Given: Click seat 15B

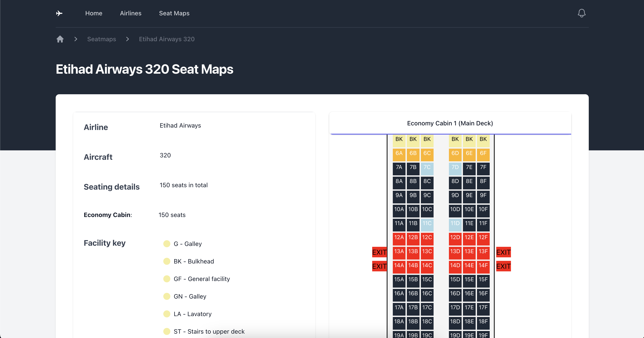Looking at the screenshot, I should (x=413, y=281).
